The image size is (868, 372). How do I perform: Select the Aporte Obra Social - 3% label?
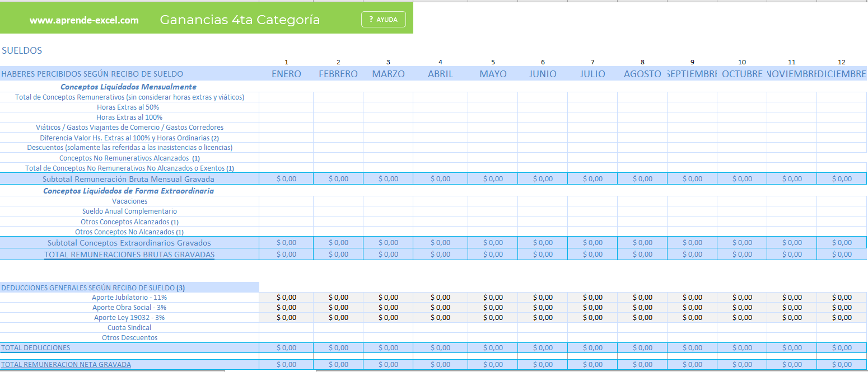point(129,308)
